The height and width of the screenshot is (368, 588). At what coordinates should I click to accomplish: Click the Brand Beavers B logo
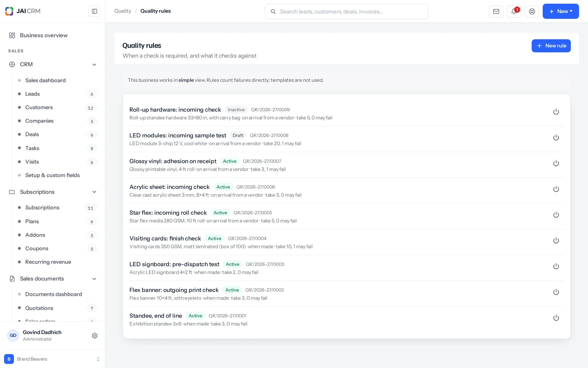click(x=9, y=359)
